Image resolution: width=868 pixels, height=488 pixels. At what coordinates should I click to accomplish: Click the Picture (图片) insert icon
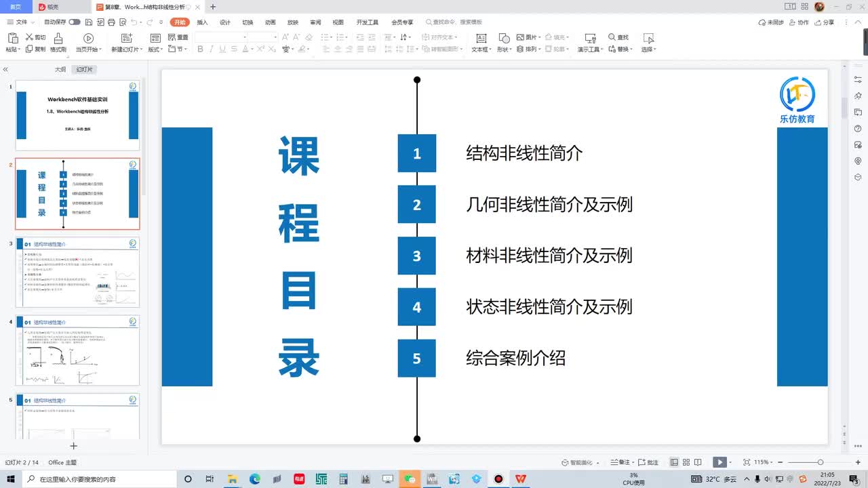tap(521, 37)
